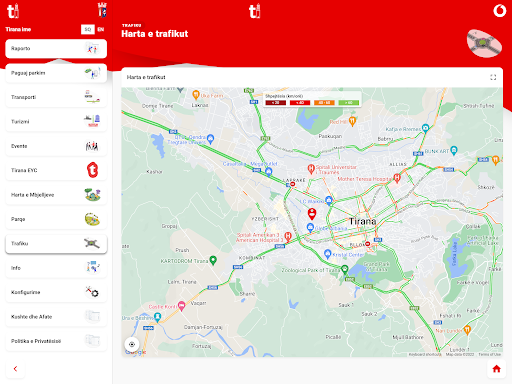Click the Kushte dhe Afate document icon

click(x=92, y=316)
